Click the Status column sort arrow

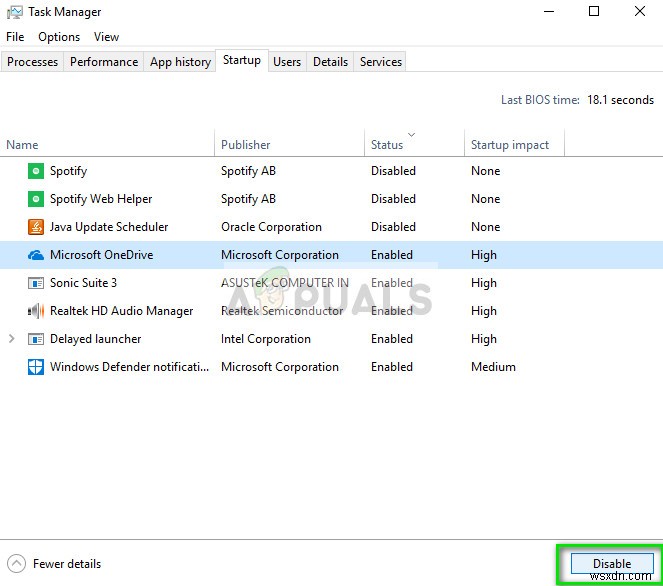[x=411, y=134]
